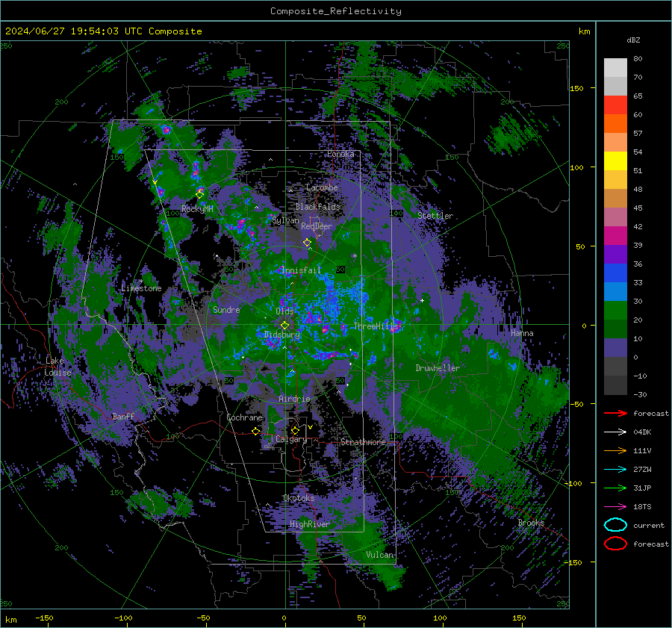The width and height of the screenshot is (672, 628).
Task: Click the orange 111V arrow in legend
Action: coord(615,450)
